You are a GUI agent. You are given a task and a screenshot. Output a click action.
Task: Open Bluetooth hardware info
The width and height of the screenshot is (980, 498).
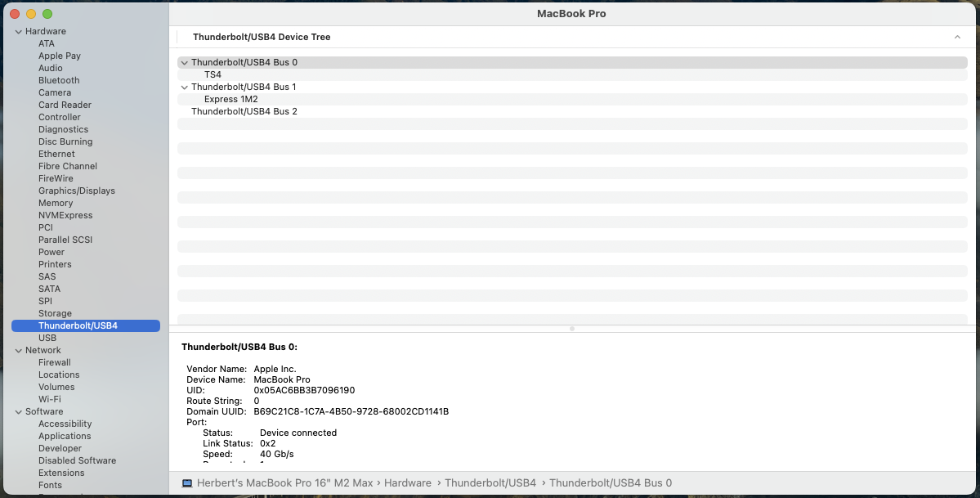(x=59, y=80)
